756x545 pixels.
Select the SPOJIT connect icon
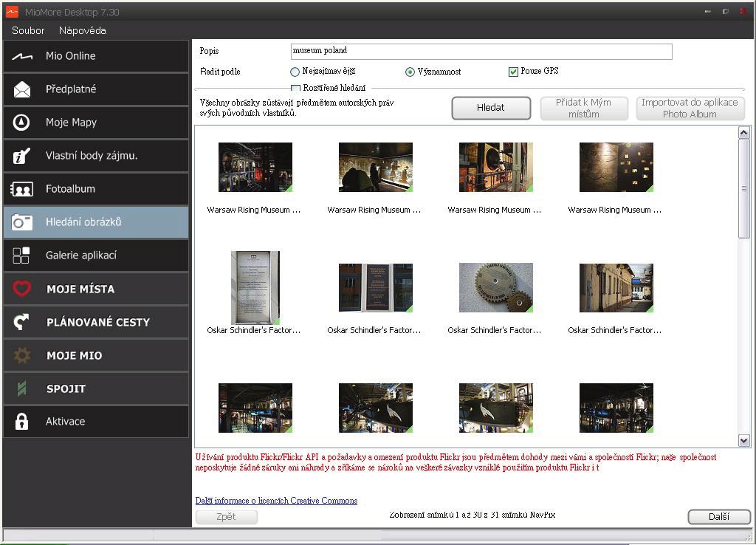pyautogui.click(x=21, y=388)
